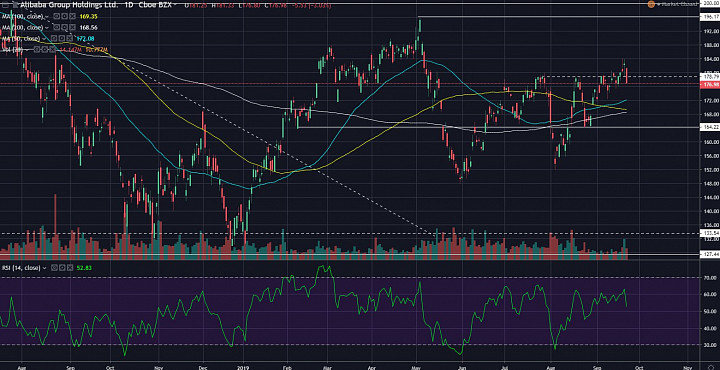Remove the RSI (14, close) indicator with its X icon
Viewport: 720px width, 370px height.
pos(69,268)
